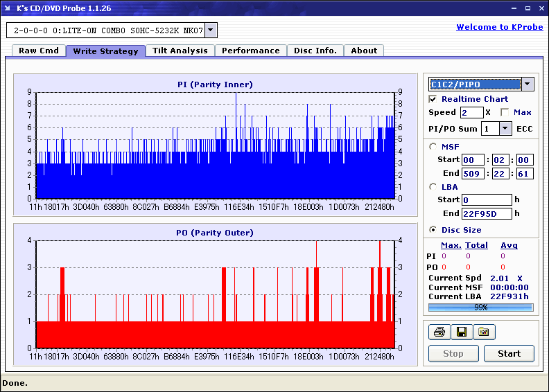
Task: Open the PI/PO Sum ECC dropdown
Action: pyautogui.click(x=505, y=129)
